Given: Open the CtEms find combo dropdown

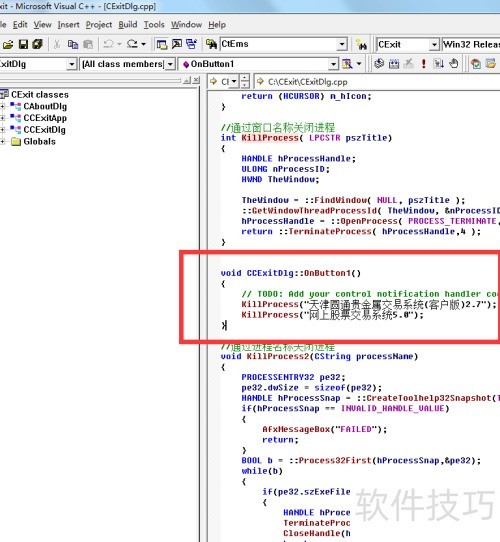Looking at the screenshot, I should tap(342, 44).
